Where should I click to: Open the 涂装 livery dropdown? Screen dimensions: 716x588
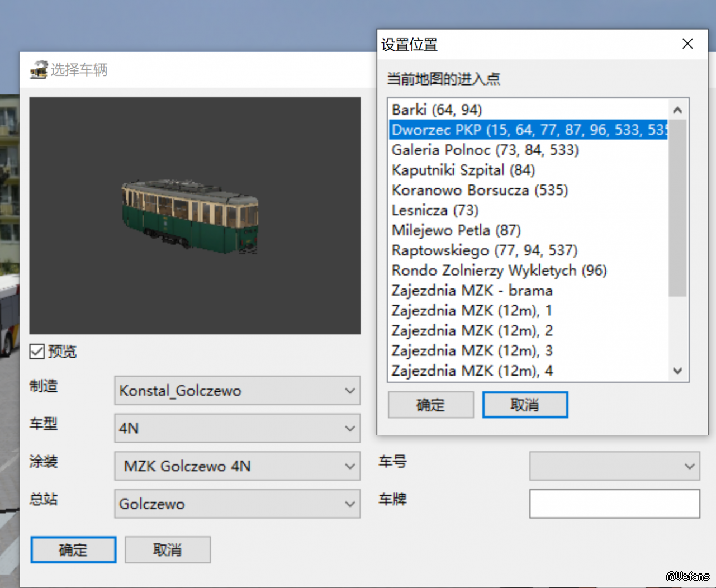(237, 466)
